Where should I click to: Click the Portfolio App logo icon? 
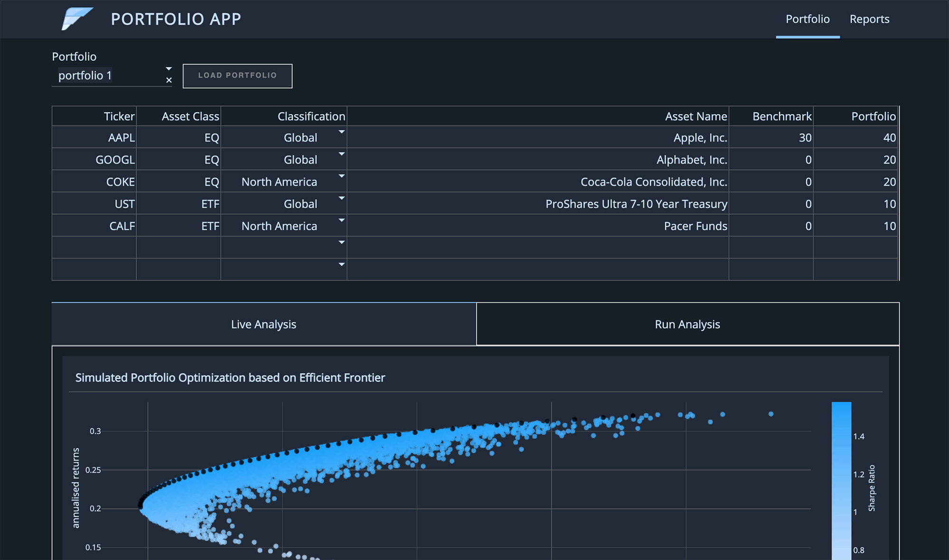76,19
